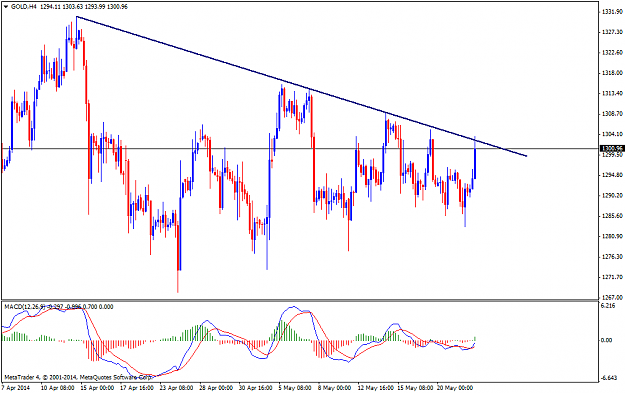Select the descending blue trendline
Screen dimensions: 625x393
(x=301, y=86)
